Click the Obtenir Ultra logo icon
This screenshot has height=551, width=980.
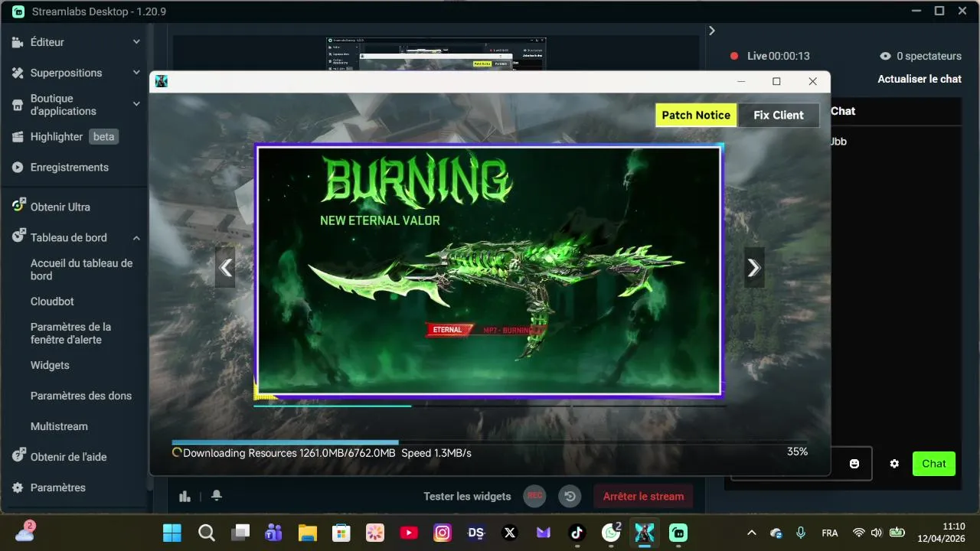point(18,206)
